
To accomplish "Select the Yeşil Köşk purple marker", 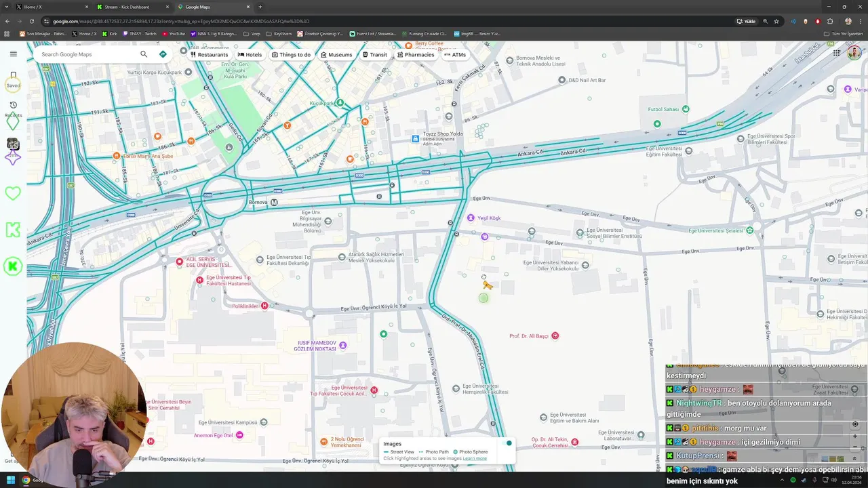I will point(471,218).
